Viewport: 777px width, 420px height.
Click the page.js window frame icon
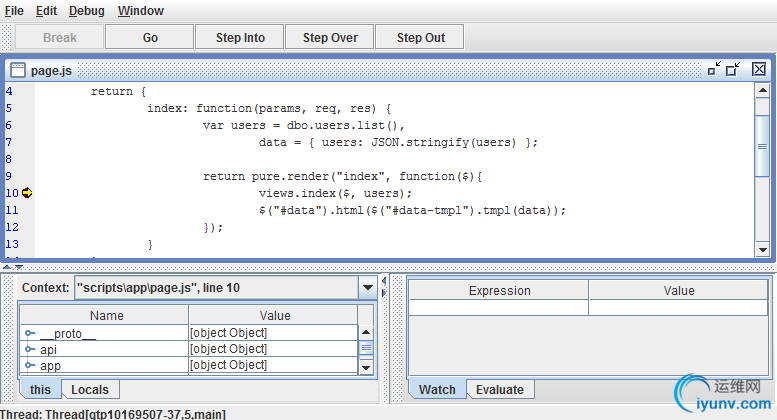coord(18,70)
